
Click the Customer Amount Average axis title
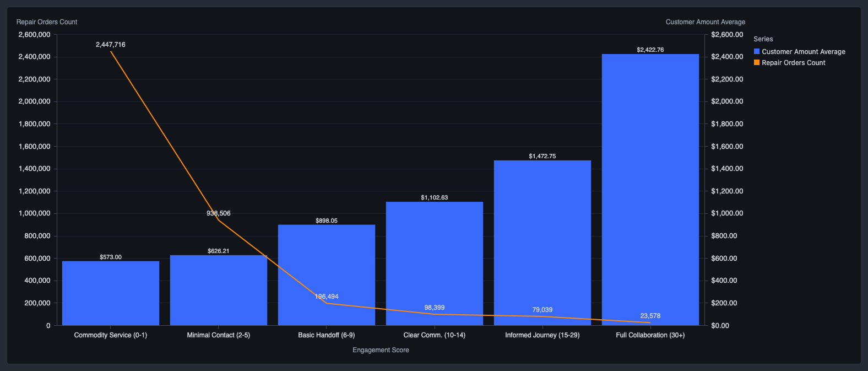click(705, 22)
